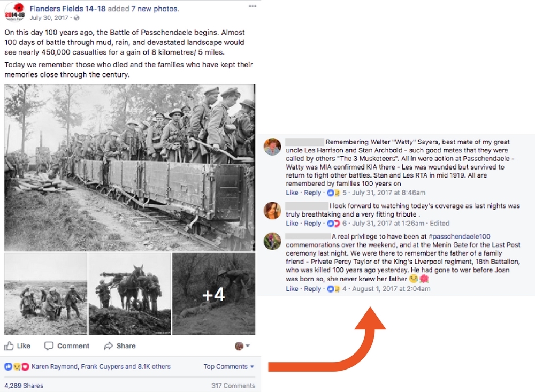The height and width of the screenshot is (392, 535).
Task: Open the 4,289 Shares list
Action: (24, 386)
